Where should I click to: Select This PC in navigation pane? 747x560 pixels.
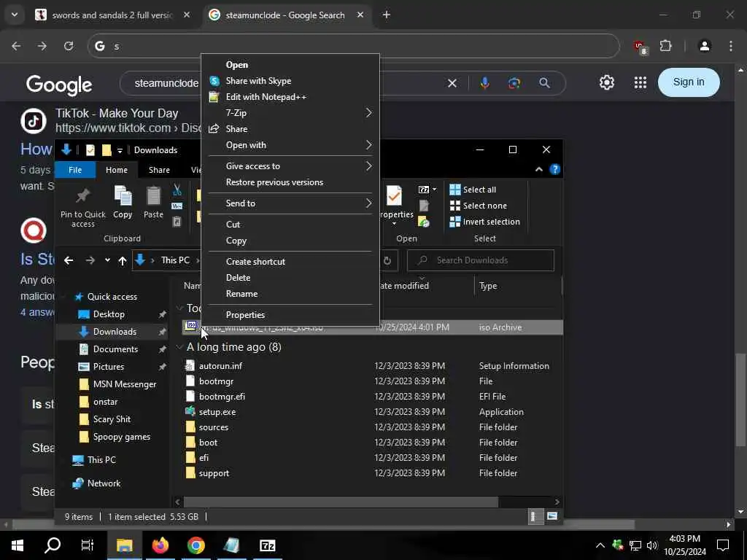101,460
